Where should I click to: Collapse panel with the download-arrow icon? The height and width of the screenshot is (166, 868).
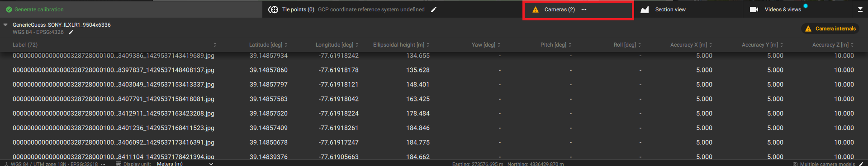point(860,9)
